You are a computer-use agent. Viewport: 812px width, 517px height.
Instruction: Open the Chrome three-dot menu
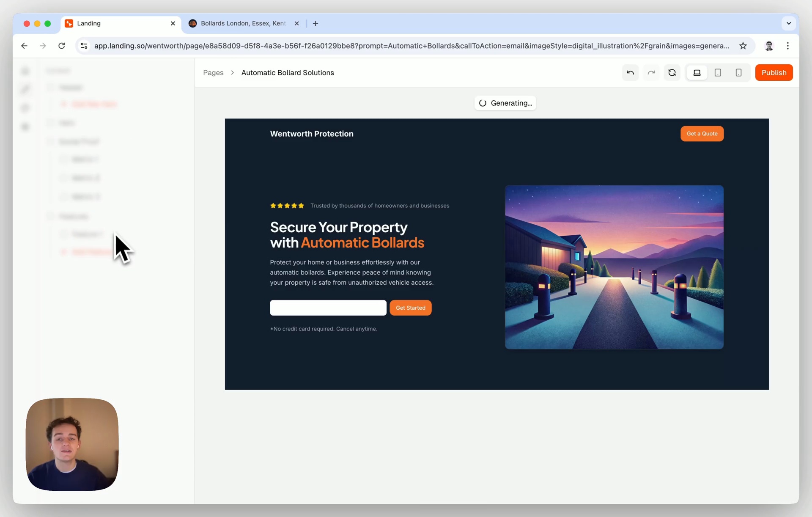coord(787,46)
